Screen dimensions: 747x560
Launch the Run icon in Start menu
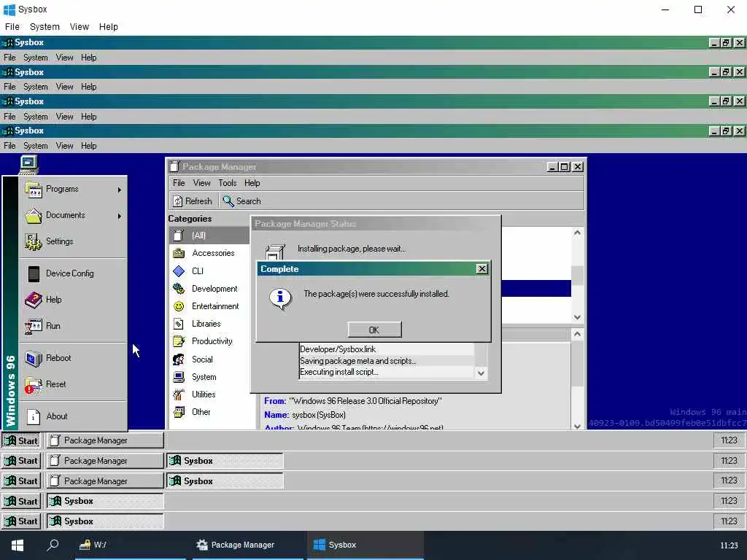tap(34, 326)
